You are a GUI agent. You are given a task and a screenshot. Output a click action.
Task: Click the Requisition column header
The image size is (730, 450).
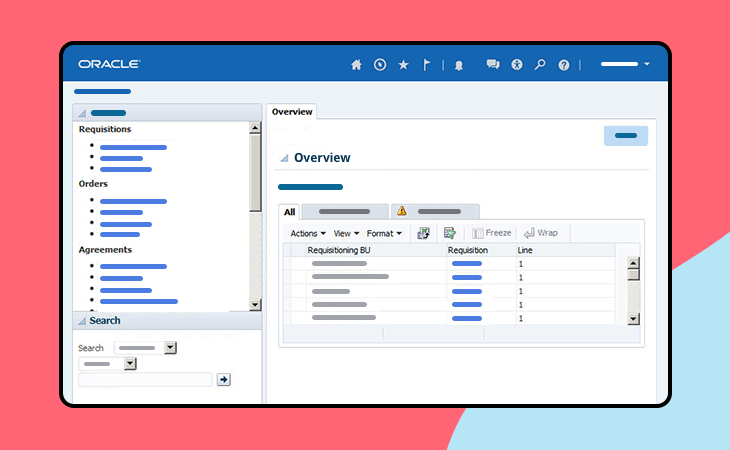coord(467,250)
